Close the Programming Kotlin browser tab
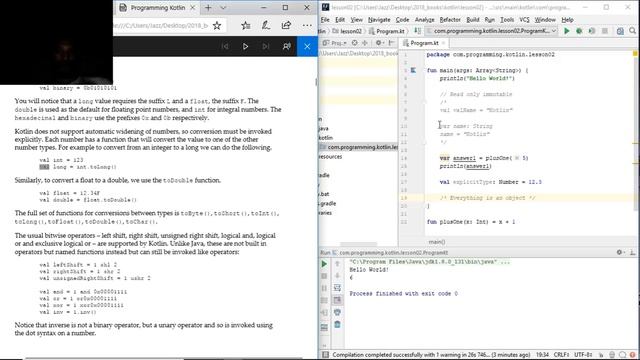The image size is (640, 360). (193, 8)
